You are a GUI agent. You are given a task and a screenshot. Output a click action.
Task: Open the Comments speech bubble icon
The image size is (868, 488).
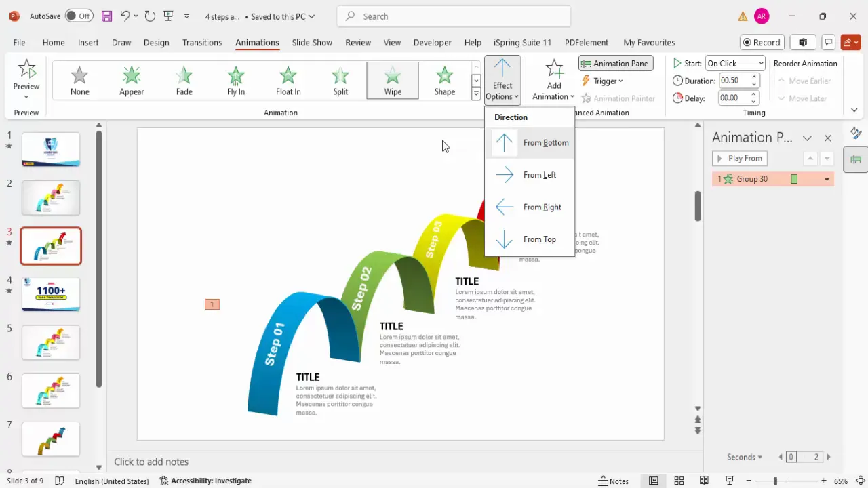(828, 42)
